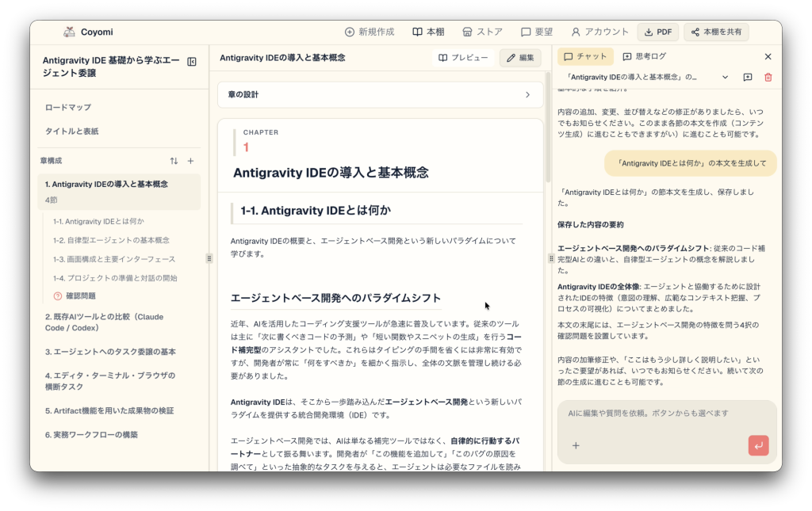
Task: Open the ストア menu item
Action: [x=482, y=32]
